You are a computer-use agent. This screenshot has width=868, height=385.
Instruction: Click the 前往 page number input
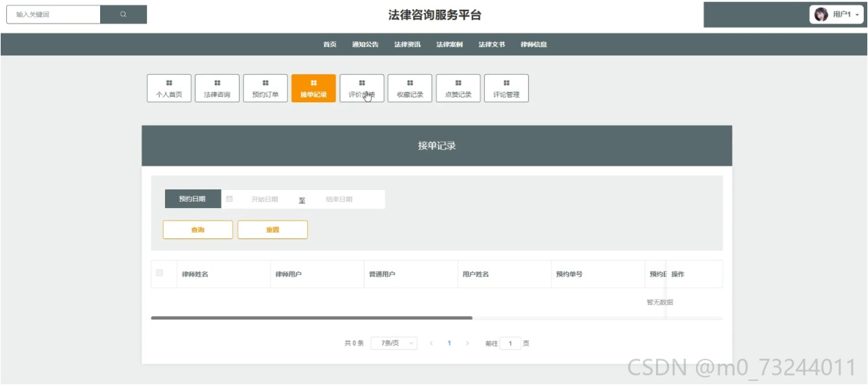pos(510,344)
